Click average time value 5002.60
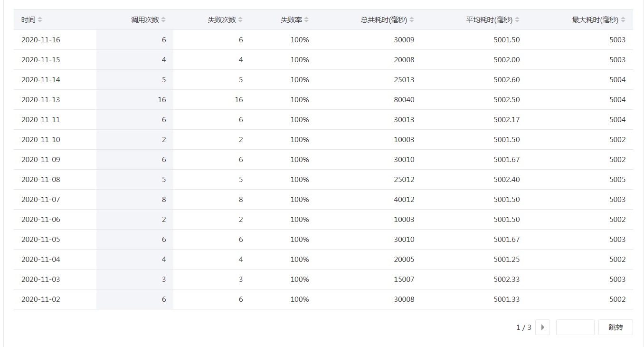The height and width of the screenshot is (347, 644). pyautogui.click(x=507, y=80)
